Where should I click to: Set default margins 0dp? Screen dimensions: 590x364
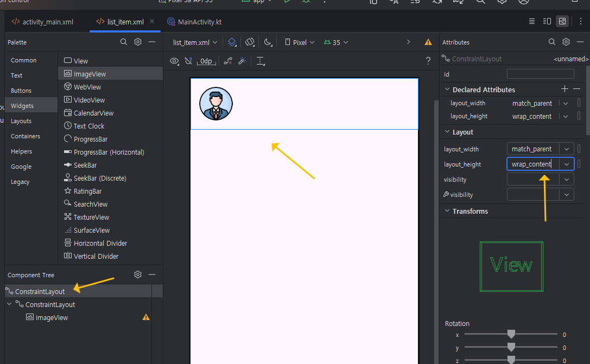click(206, 61)
